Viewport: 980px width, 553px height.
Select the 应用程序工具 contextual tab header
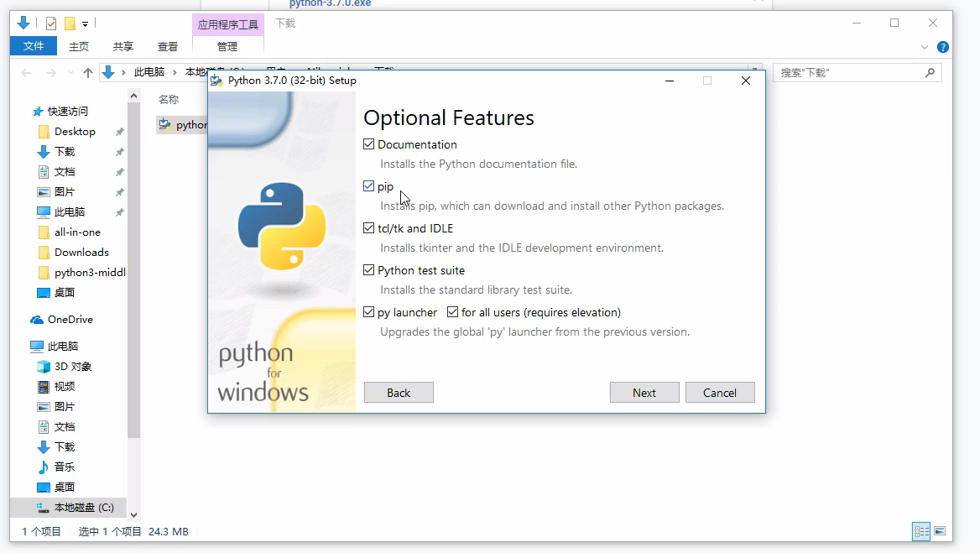tap(228, 24)
